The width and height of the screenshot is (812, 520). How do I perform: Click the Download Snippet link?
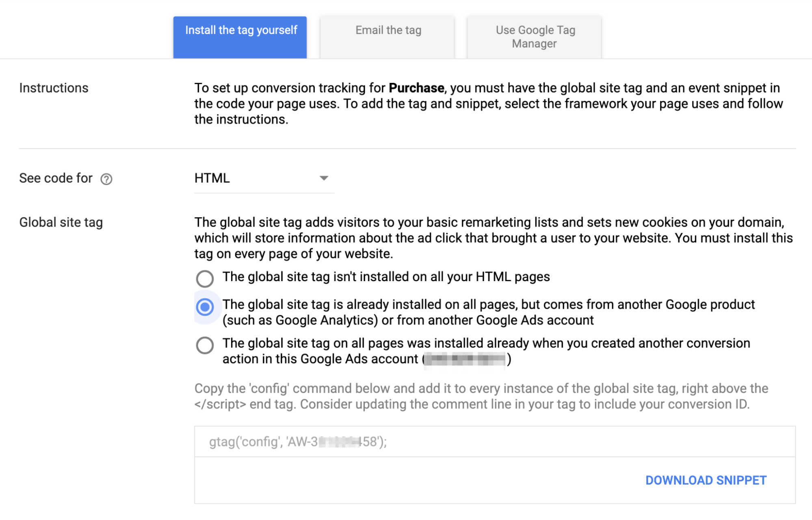pyautogui.click(x=706, y=480)
